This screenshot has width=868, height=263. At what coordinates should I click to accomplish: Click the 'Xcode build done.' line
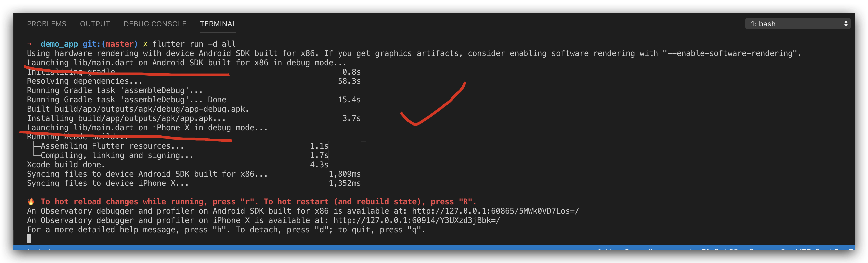66,165
